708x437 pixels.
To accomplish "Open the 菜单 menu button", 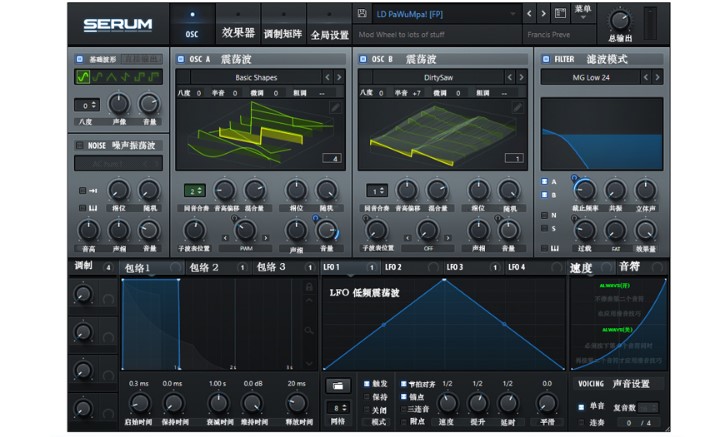I will tap(583, 12).
